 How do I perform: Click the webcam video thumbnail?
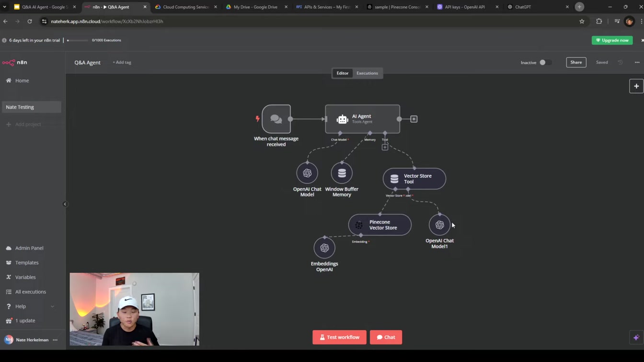tap(134, 309)
